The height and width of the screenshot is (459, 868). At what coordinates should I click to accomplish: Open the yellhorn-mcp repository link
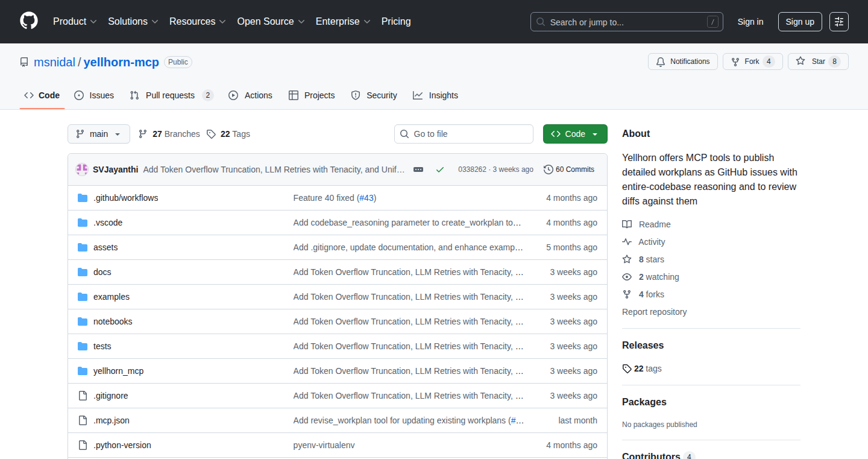pyautogui.click(x=121, y=62)
